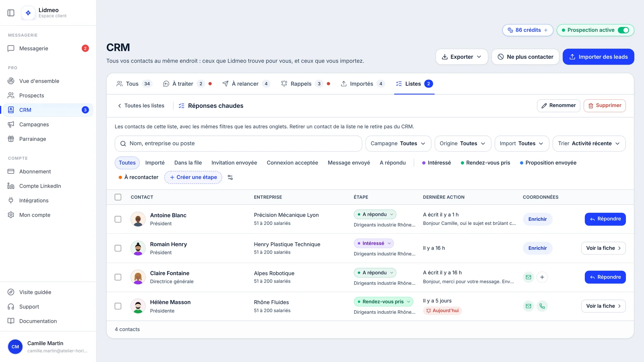Tick the checkbox for Romain Henry
The height and width of the screenshot is (362, 644).
click(118, 248)
